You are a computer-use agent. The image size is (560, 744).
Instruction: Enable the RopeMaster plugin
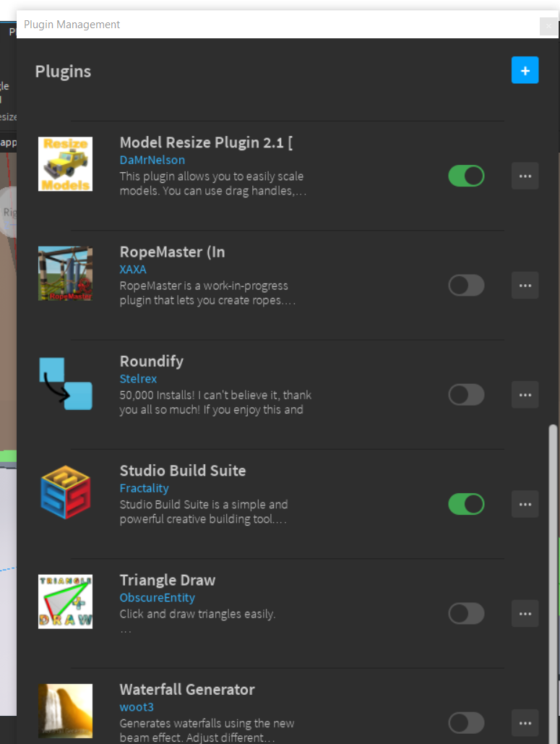point(466,285)
